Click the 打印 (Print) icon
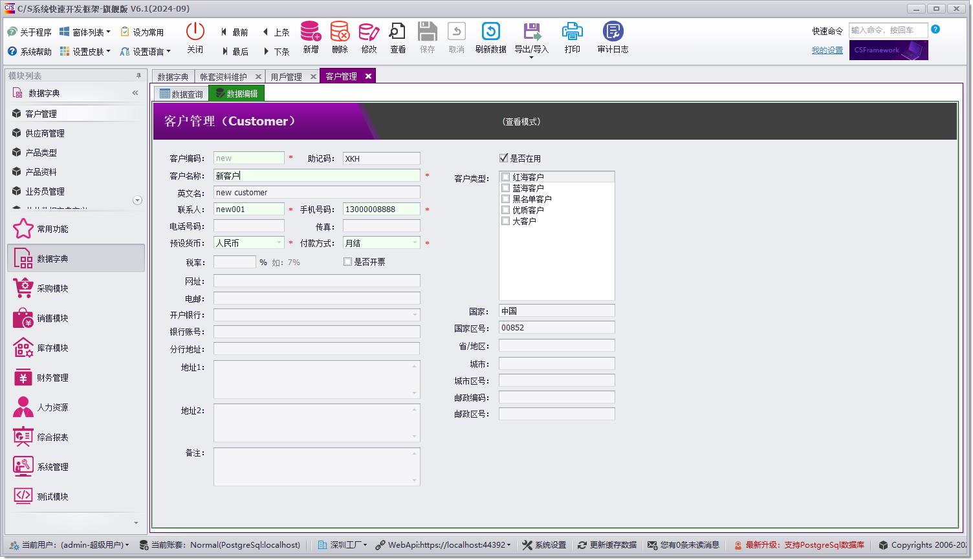 (572, 37)
